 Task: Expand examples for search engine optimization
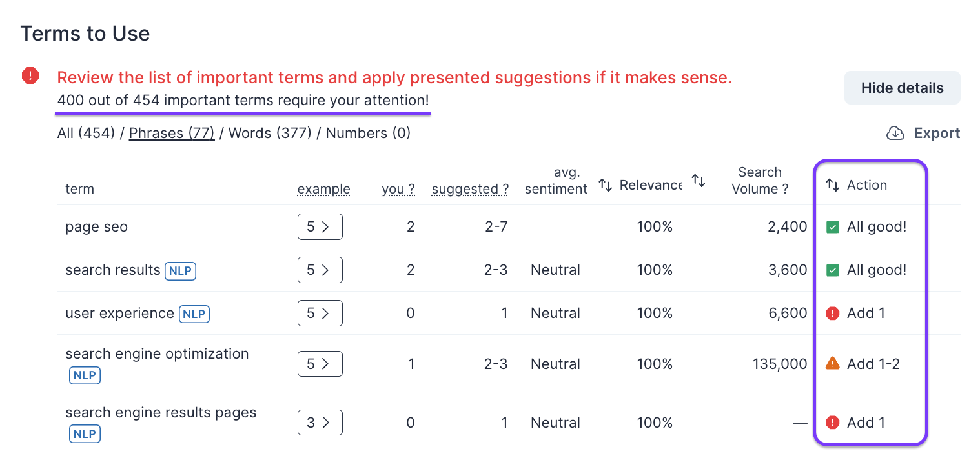320,364
